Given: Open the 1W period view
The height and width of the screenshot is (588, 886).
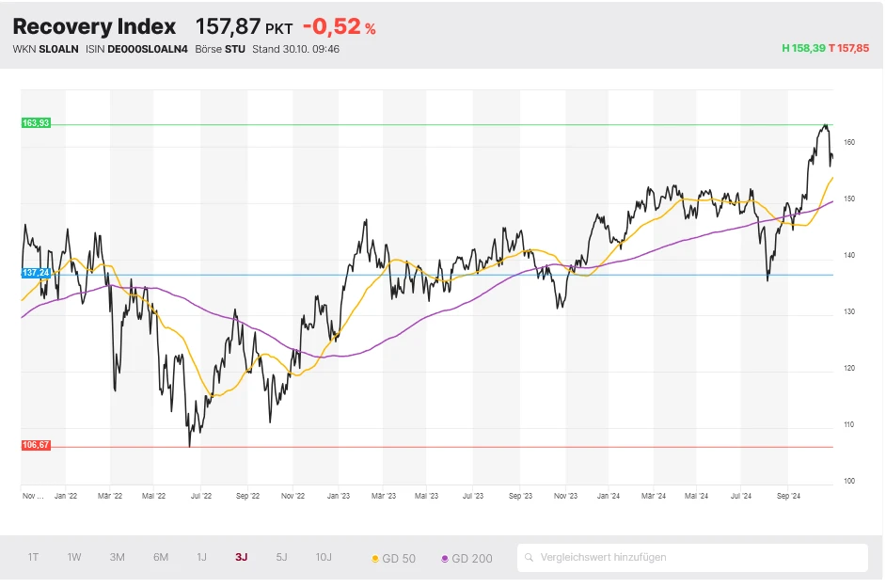Looking at the screenshot, I should coord(74,557).
